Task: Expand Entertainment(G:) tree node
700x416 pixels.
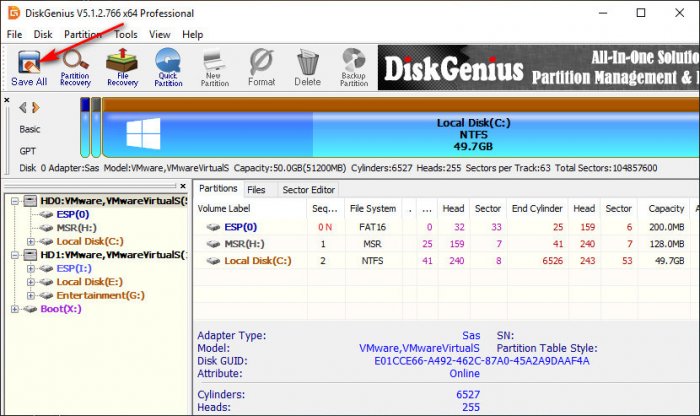Action: tap(31, 295)
